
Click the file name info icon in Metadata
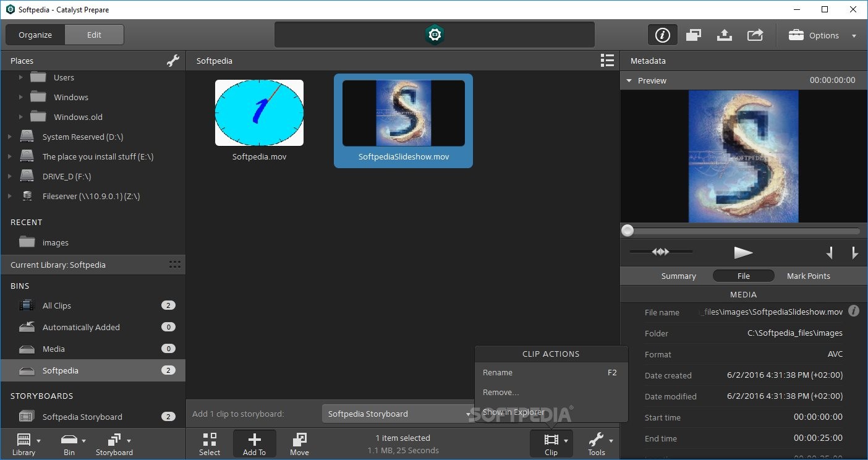[x=854, y=311]
